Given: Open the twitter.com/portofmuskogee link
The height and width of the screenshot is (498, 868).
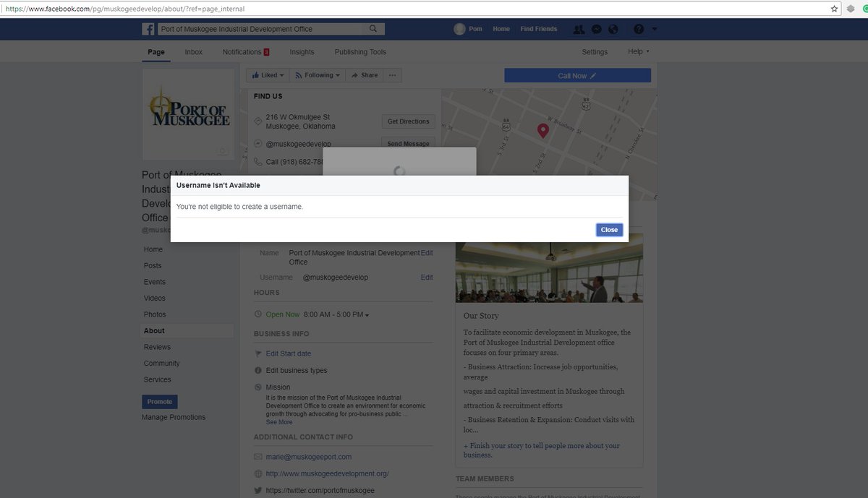Looking at the screenshot, I should [x=320, y=490].
